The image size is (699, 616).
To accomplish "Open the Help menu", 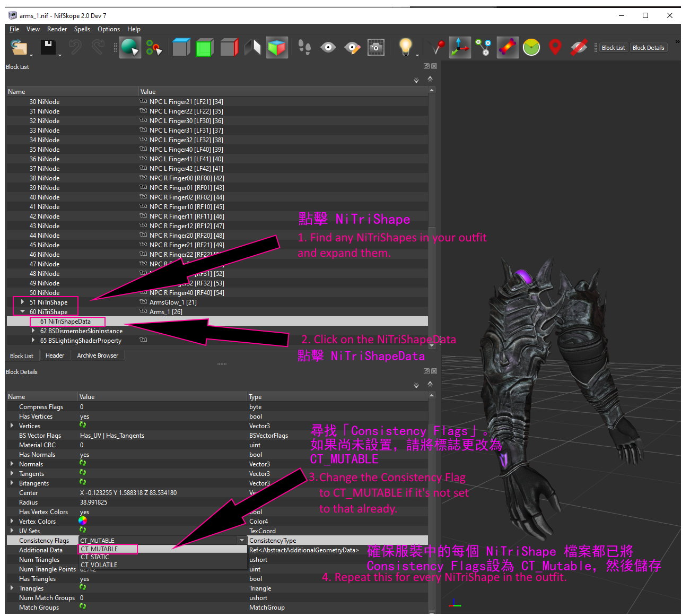I will tap(134, 29).
